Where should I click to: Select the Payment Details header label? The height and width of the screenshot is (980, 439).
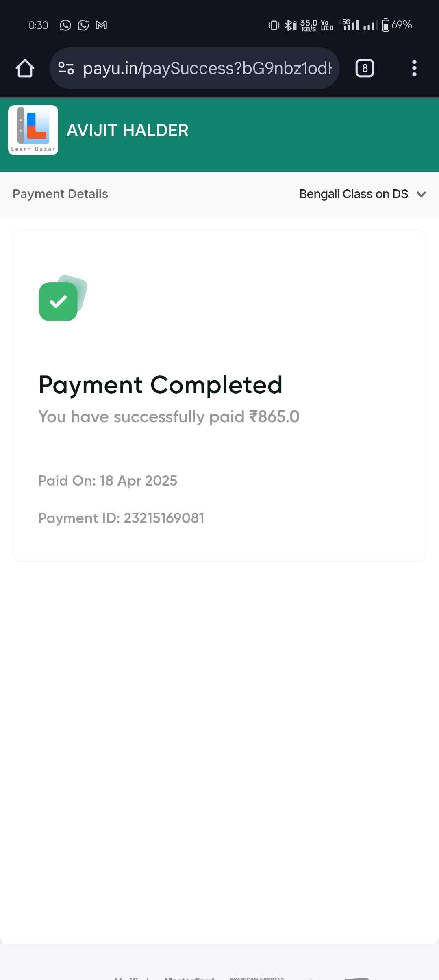tap(61, 194)
